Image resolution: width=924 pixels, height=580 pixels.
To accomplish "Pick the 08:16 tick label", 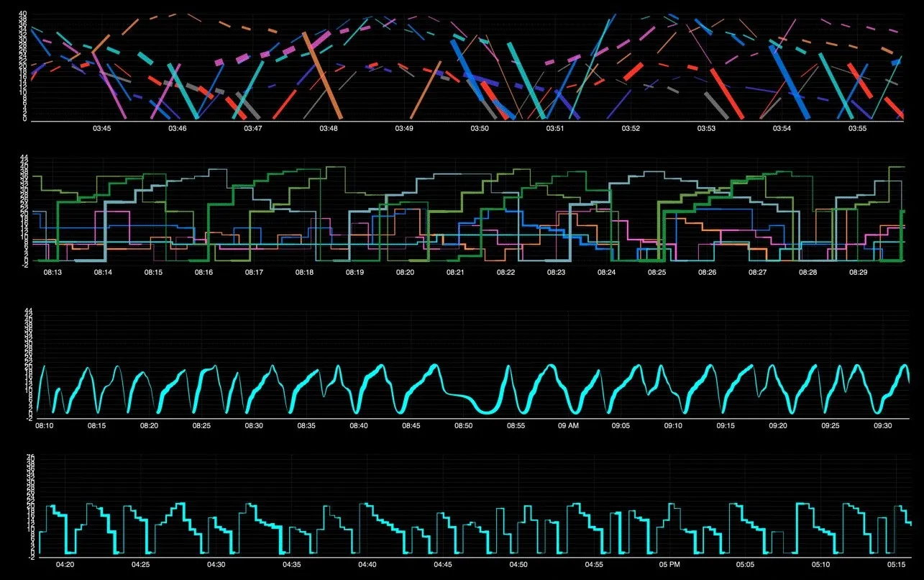I will point(204,273).
